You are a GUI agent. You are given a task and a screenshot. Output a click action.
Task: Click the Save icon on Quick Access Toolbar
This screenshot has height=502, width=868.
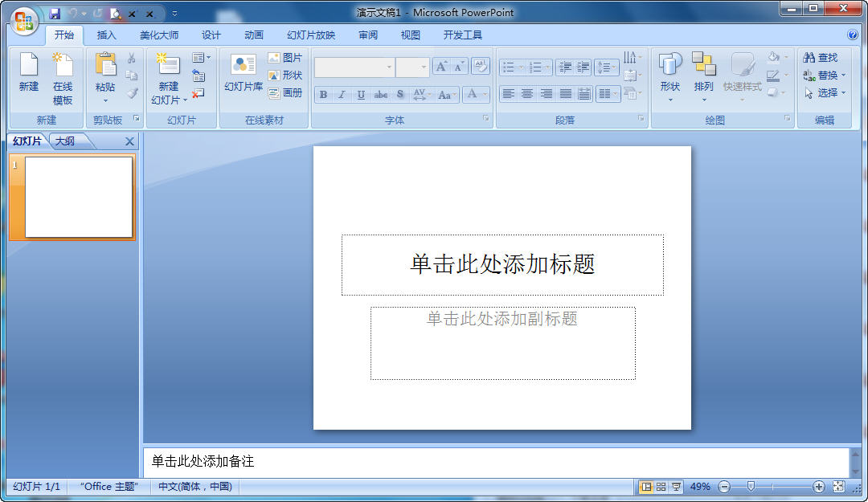(55, 13)
